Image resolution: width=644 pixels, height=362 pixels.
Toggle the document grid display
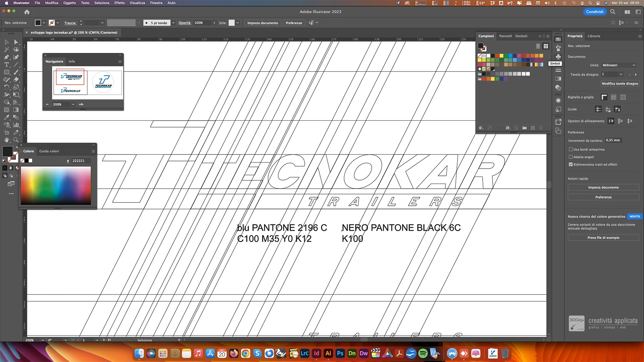(x=614, y=97)
